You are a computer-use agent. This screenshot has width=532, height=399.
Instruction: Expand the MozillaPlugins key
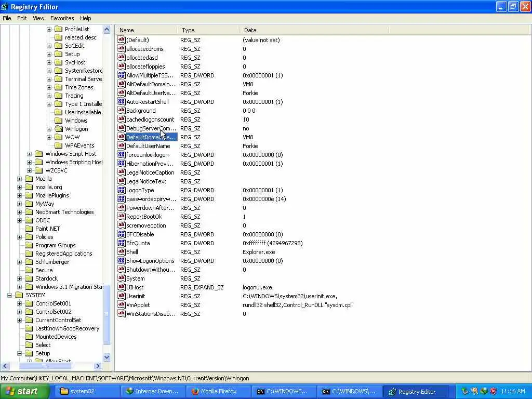[20, 195]
